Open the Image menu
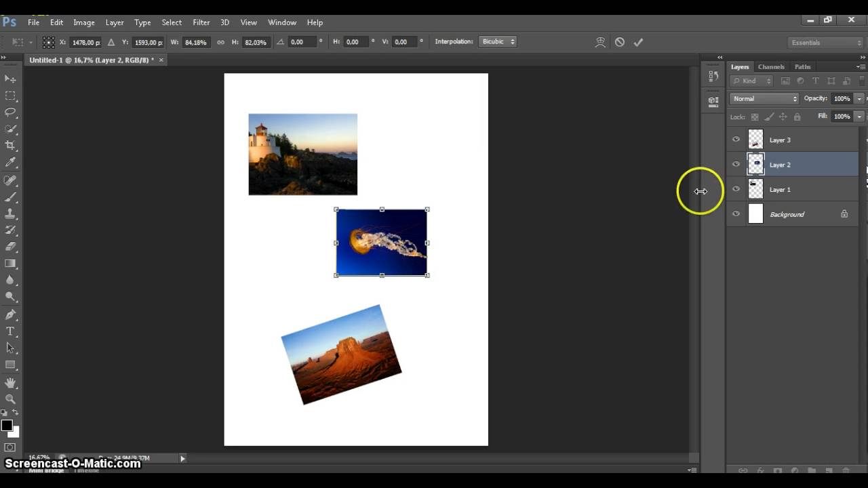The image size is (868, 488). [84, 22]
